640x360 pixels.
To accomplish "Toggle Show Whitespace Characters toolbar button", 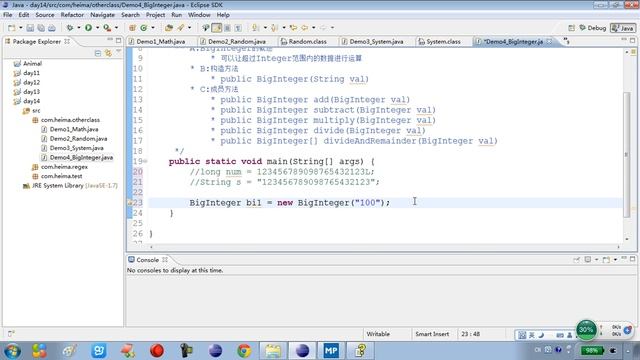I will point(238,28).
